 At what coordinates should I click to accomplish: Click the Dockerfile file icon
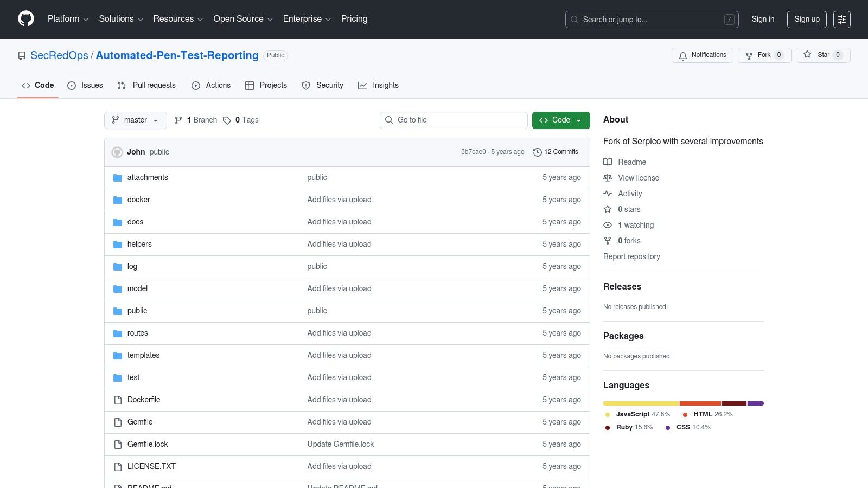point(118,400)
